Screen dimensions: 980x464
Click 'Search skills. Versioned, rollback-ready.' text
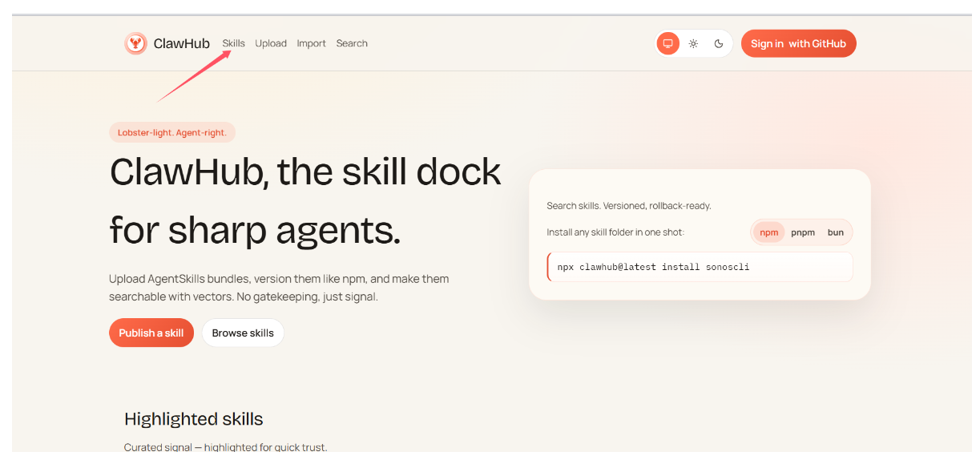629,206
